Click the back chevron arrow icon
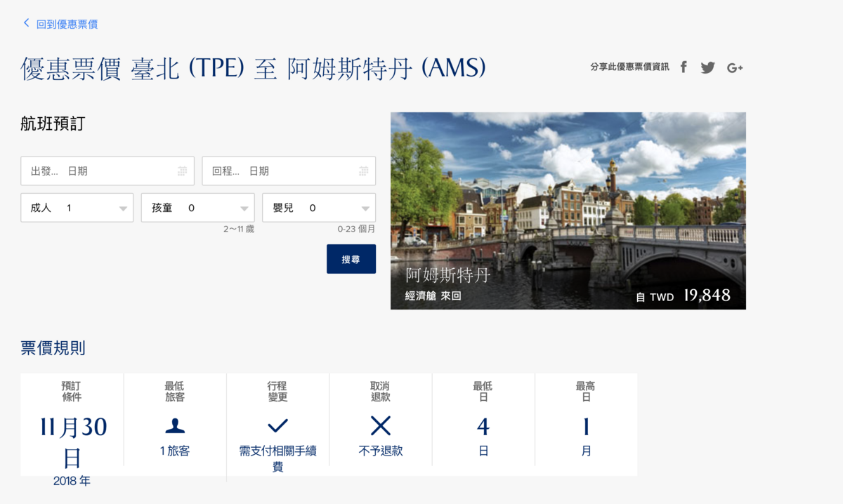The image size is (843, 504). 27,23
